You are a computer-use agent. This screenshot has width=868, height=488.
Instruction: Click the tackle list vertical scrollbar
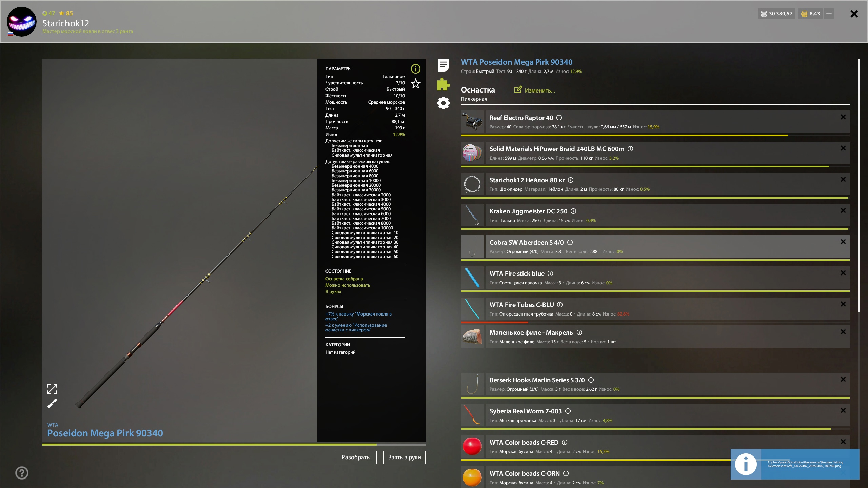[x=859, y=186]
